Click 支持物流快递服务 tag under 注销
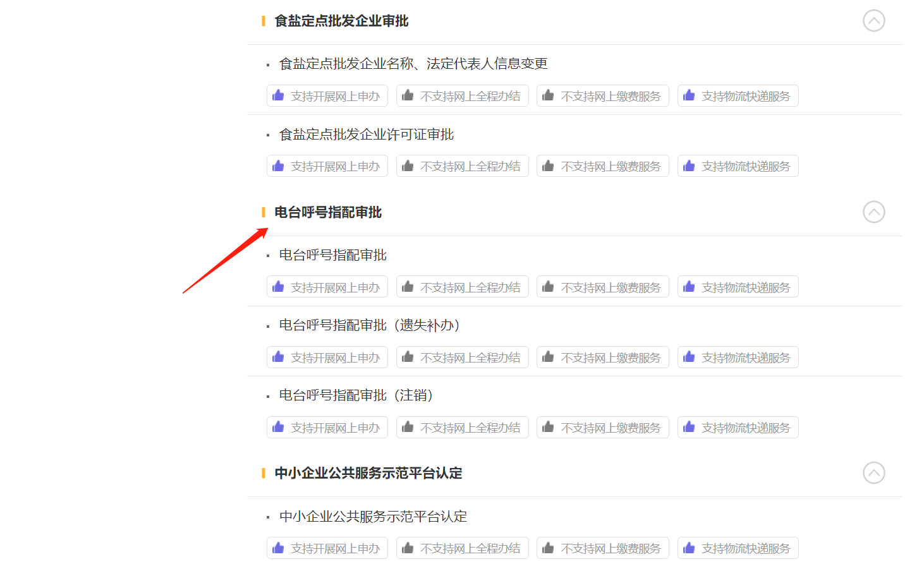The height and width of the screenshot is (576, 924). click(738, 428)
